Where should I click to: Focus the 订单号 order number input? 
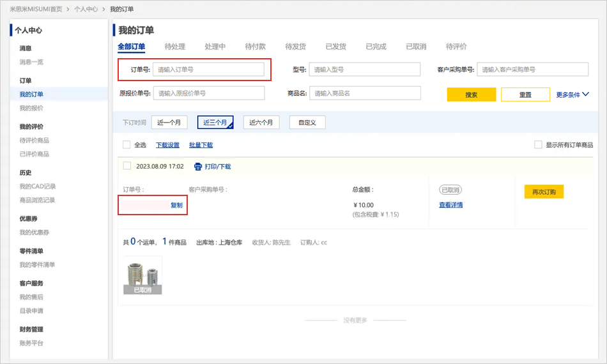tap(208, 70)
